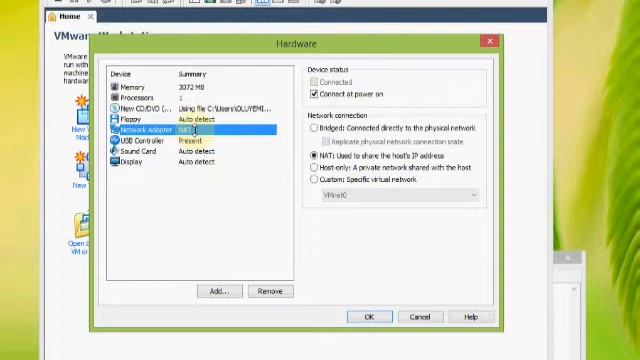640x360 pixels.
Task: Click the Network Adapter NAT summary
Action: coord(184,130)
